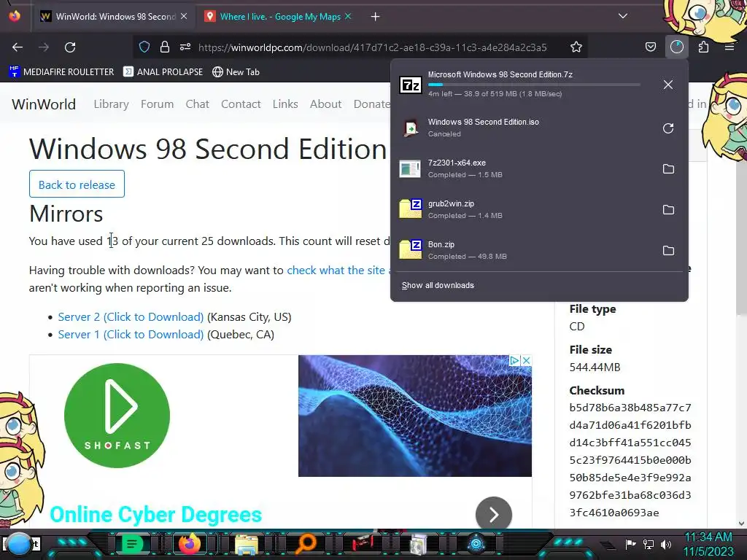Open the Forum menu item
The image size is (747, 560).
click(x=158, y=104)
